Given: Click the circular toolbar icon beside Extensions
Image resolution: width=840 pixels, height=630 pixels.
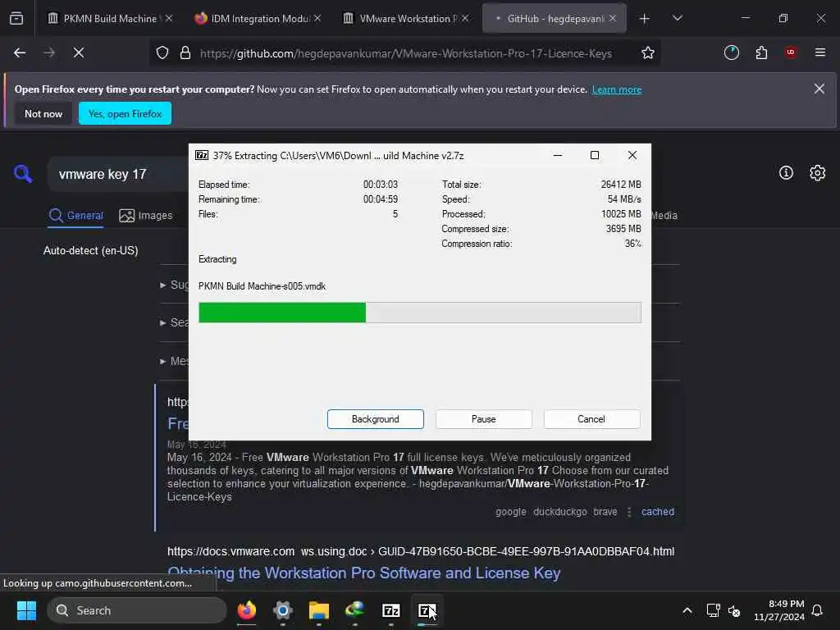Looking at the screenshot, I should tap(731, 52).
